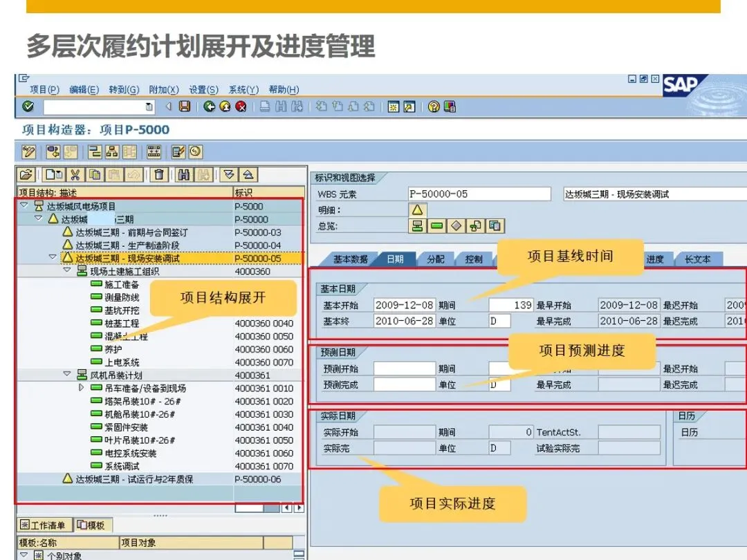This screenshot has width=747, height=560.
Task: Open the 转到(G) menu
Action: (124, 89)
